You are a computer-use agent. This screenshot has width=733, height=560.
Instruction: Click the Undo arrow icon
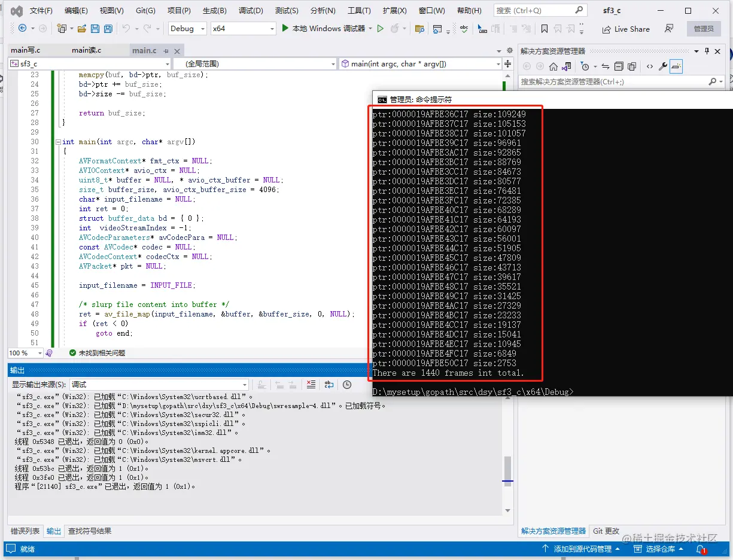126,28
